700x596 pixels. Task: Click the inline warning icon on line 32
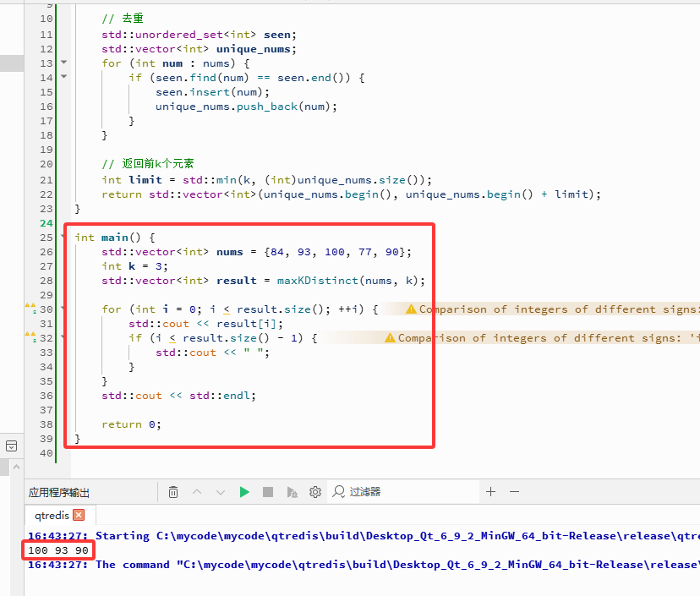tap(390, 337)
